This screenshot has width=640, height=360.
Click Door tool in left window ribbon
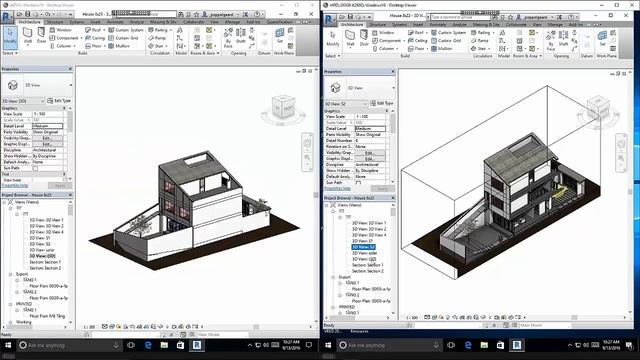(x=41, y=36)
